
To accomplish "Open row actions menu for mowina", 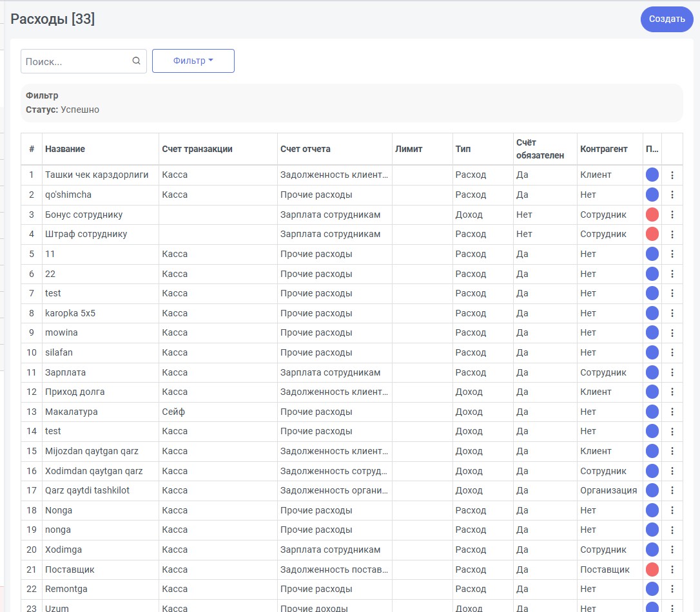I will pyautogui.click(x=672, y=333).
